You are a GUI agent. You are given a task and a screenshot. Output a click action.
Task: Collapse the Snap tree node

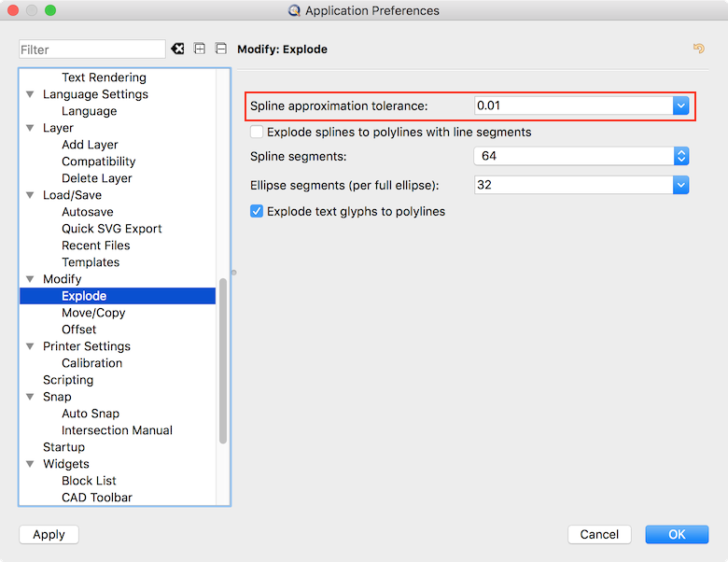point(30,397)
